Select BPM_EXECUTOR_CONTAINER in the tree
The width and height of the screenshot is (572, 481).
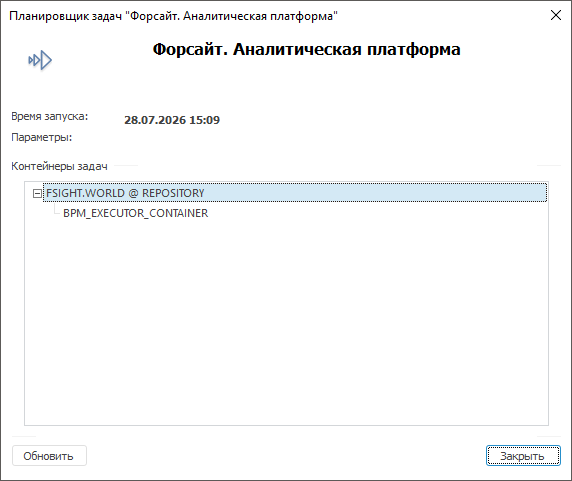pos(135,213)
